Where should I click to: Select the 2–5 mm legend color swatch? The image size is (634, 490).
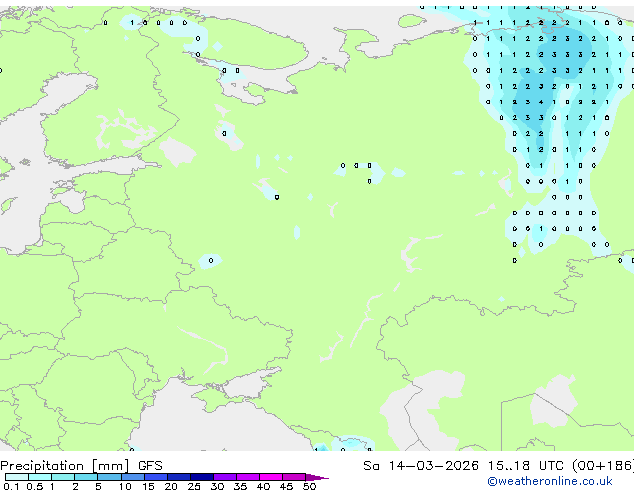tap(86, 477)
